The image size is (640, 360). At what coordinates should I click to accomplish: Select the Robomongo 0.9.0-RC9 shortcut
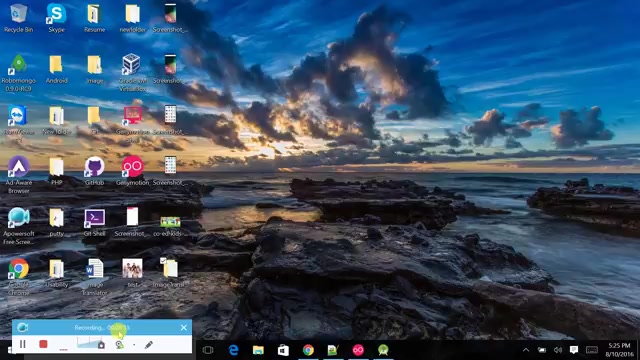pos(18,73)
